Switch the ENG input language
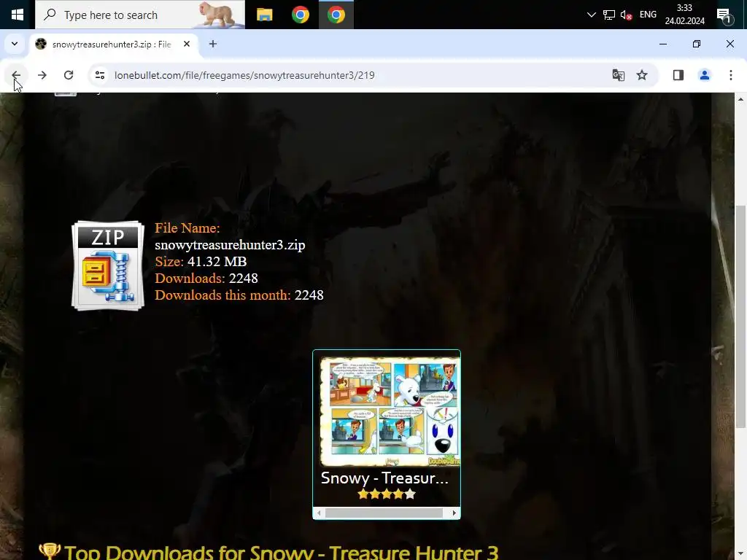The height and width of the screenshot is (560, 747). tap(648, 15)
